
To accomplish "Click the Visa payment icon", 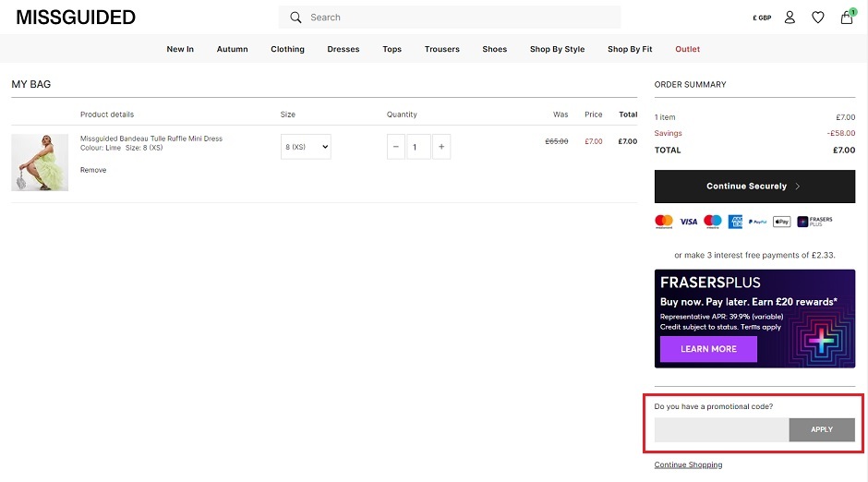I will pos(688,222).
